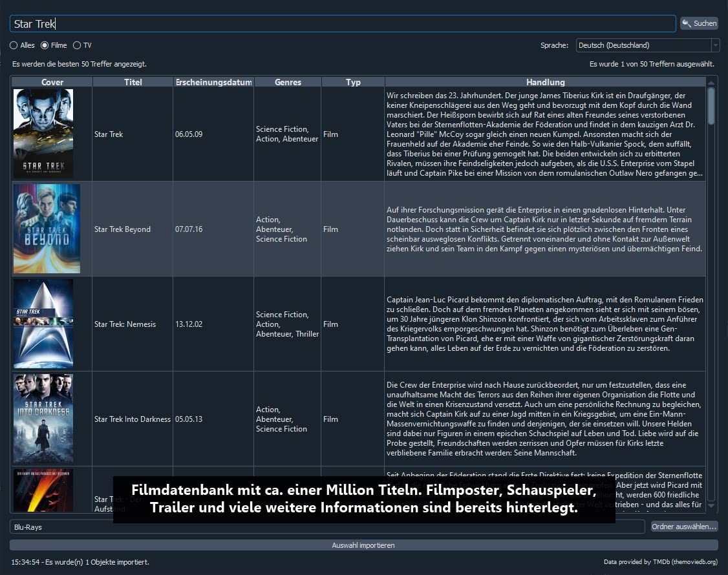This screenshot has height=575, width=728.
Task: Click release date 05.05.13
Action: click(189, 419)
